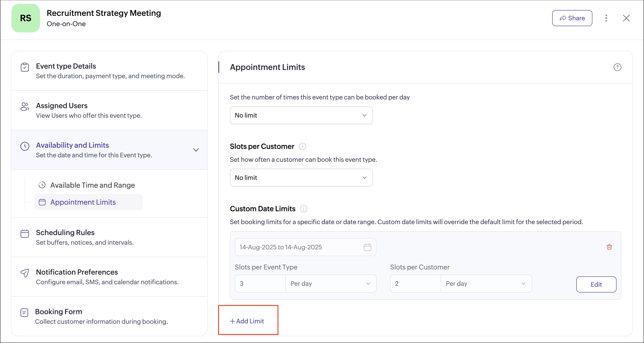Click the help question mark icon
This screenshot has height=343, width=644.
point(617,67)
